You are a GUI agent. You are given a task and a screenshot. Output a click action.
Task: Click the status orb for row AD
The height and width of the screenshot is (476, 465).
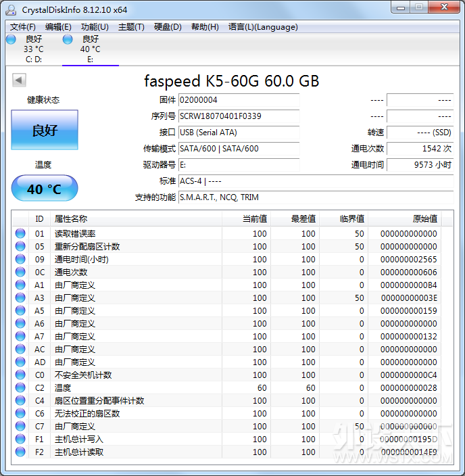click(20, 362)
